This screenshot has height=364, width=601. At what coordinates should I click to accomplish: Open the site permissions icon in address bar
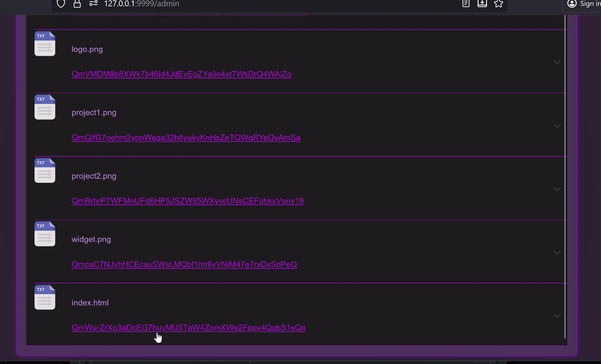pyautogui.click(x=93, y=4)
